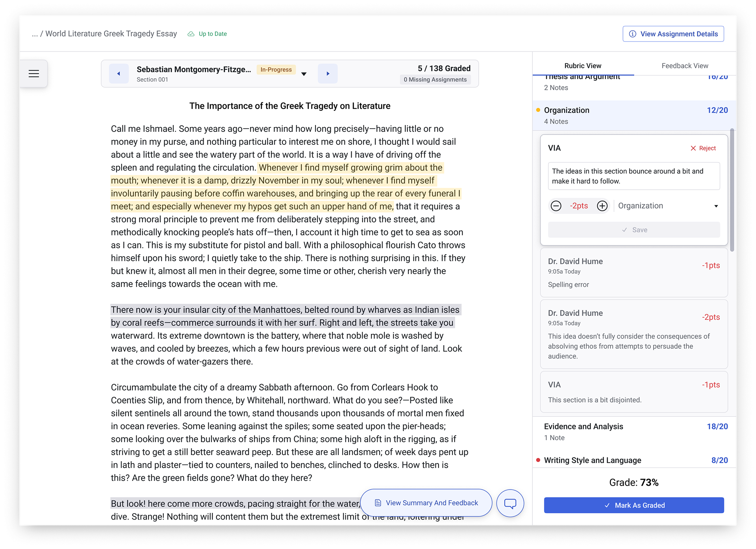The width and height of the screenshot is (756, 549).
Task: Click the -2pts value in VIA card
Action: [579, 206]
